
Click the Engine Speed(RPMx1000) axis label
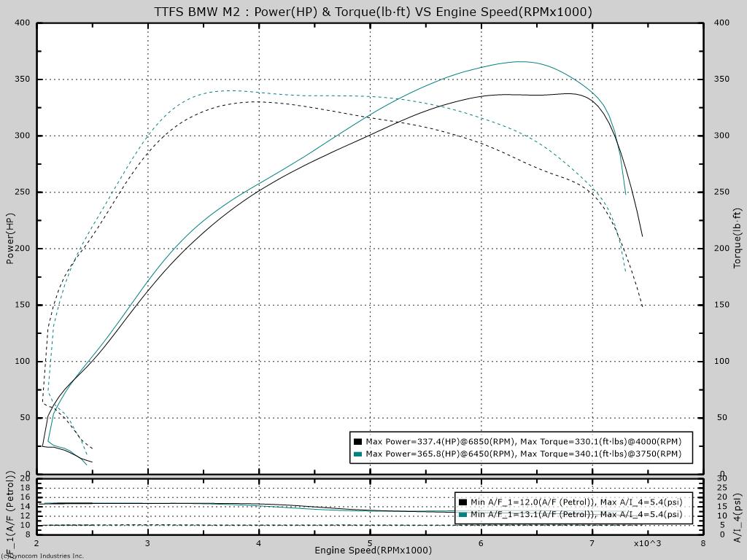[373, 550]
